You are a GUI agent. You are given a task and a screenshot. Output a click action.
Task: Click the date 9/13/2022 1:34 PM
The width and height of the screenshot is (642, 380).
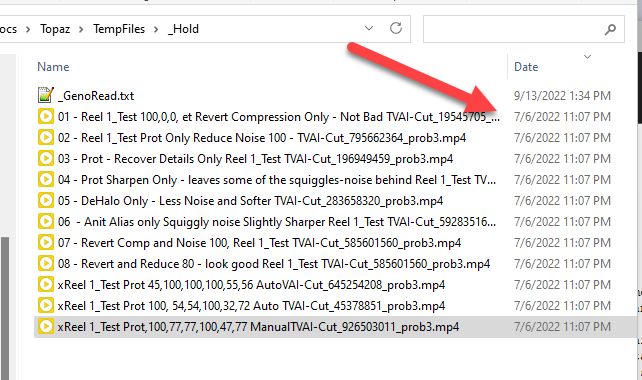[x=562, y=96]
